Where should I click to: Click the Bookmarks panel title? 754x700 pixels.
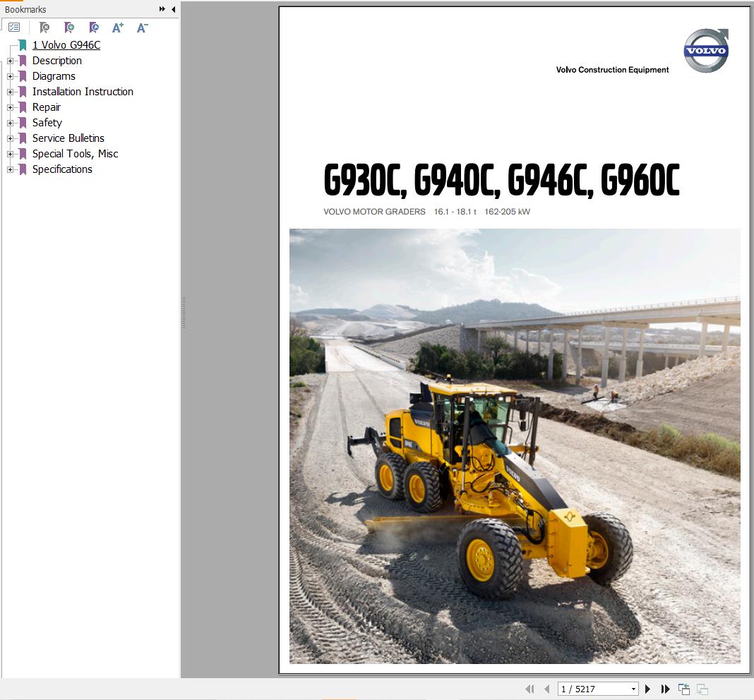[x=25, y=10]
